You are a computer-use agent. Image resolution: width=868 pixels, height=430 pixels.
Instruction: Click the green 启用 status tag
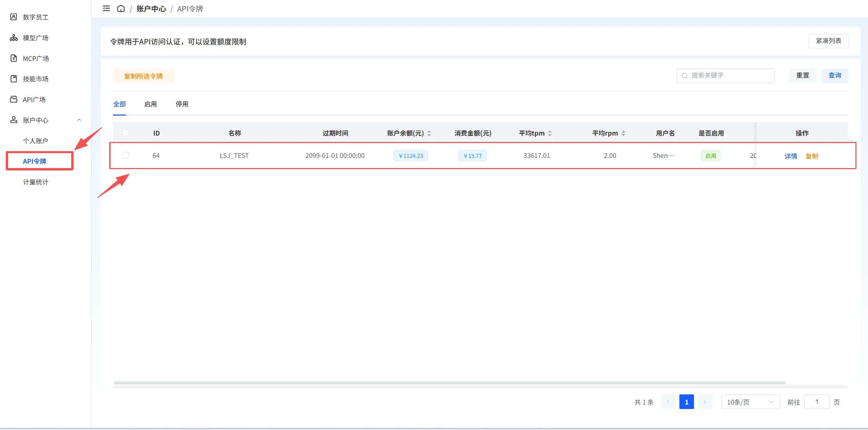tap(711, 156)
